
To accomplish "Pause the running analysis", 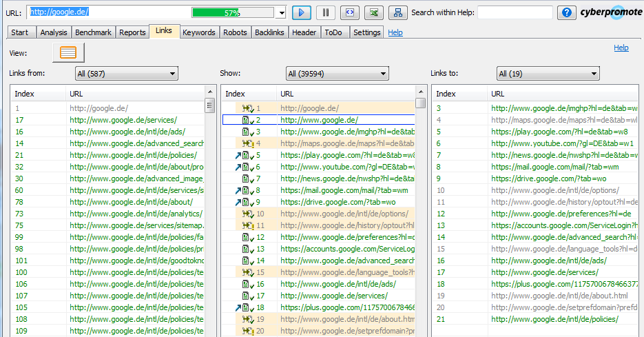I will click(x=326, y=12).
